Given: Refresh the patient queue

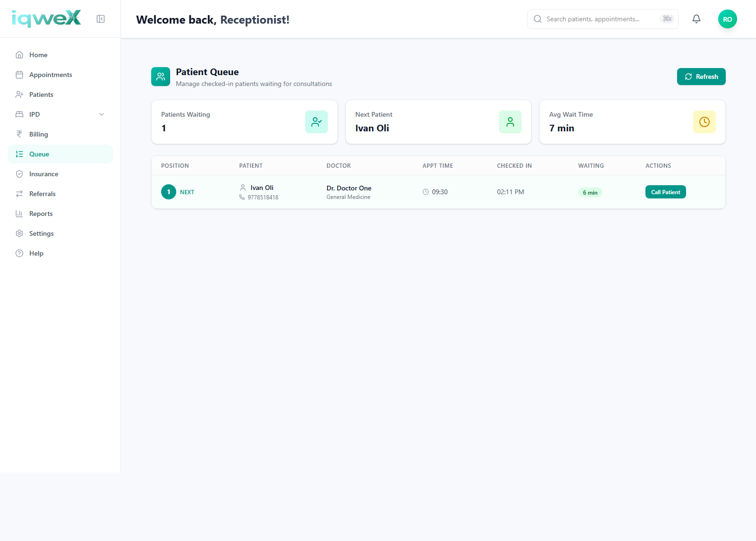Looking at the screenshot, I should click(x=701, y=77).
